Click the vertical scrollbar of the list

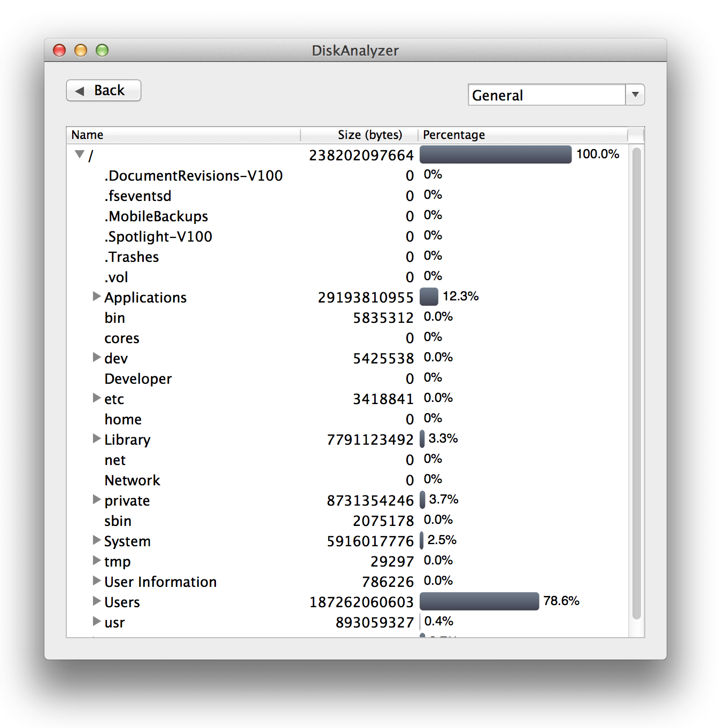(636, 383)
